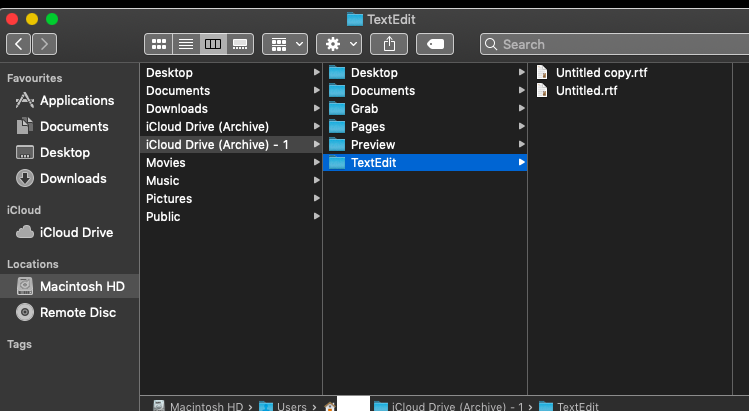
Task: Click the Edit Tags button
Action: [x=435, y=44]
